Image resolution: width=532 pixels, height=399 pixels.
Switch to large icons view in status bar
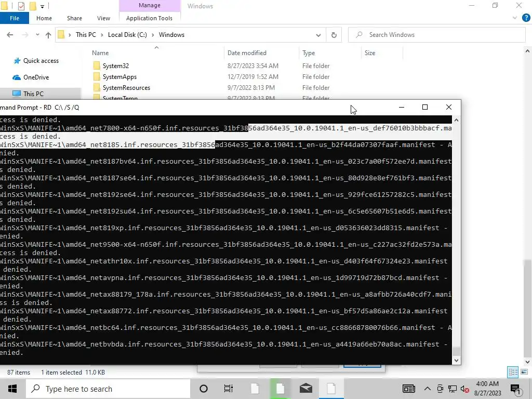point(524,372)
